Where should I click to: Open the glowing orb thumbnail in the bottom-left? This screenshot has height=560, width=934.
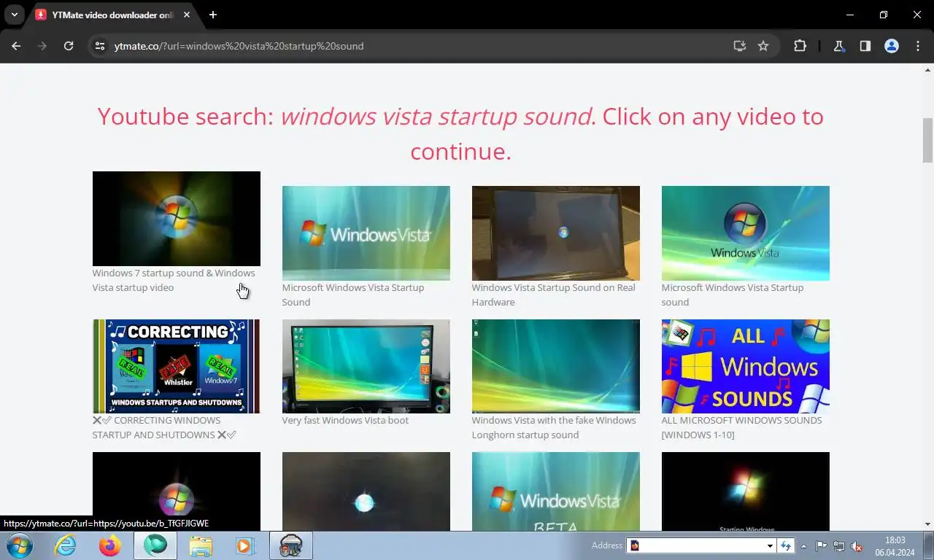pos(177,491)
